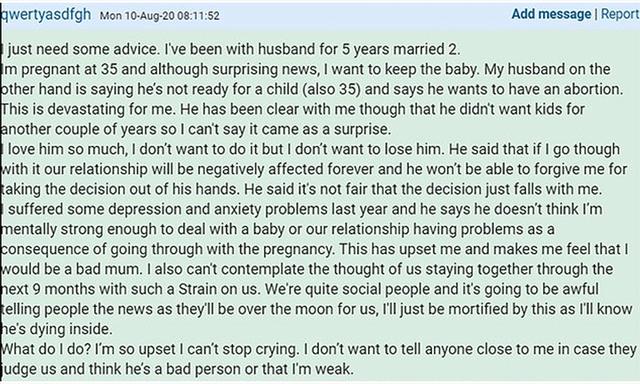Click the text 'I love him so much'
The height and width of the screenshot is (384, 640).
64,149
